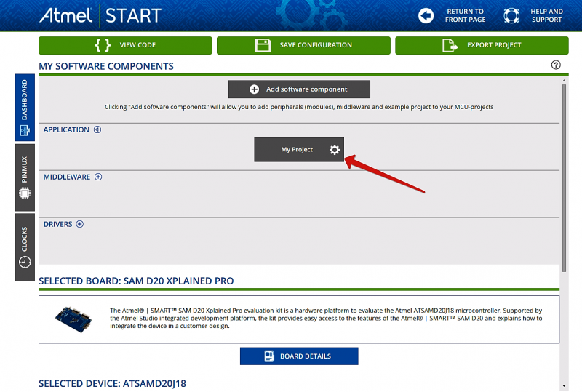Save the configuration
The image size is (582, 392).
(303, 45)
